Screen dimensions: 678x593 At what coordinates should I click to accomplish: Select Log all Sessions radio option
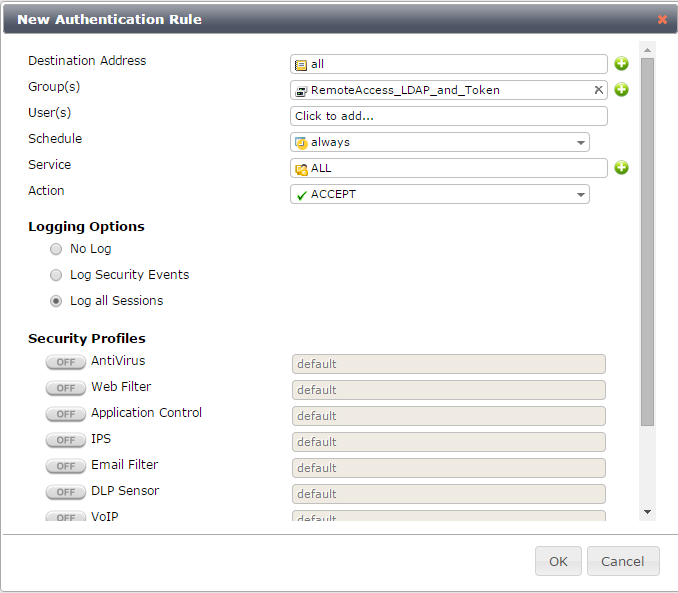(56, 301)
